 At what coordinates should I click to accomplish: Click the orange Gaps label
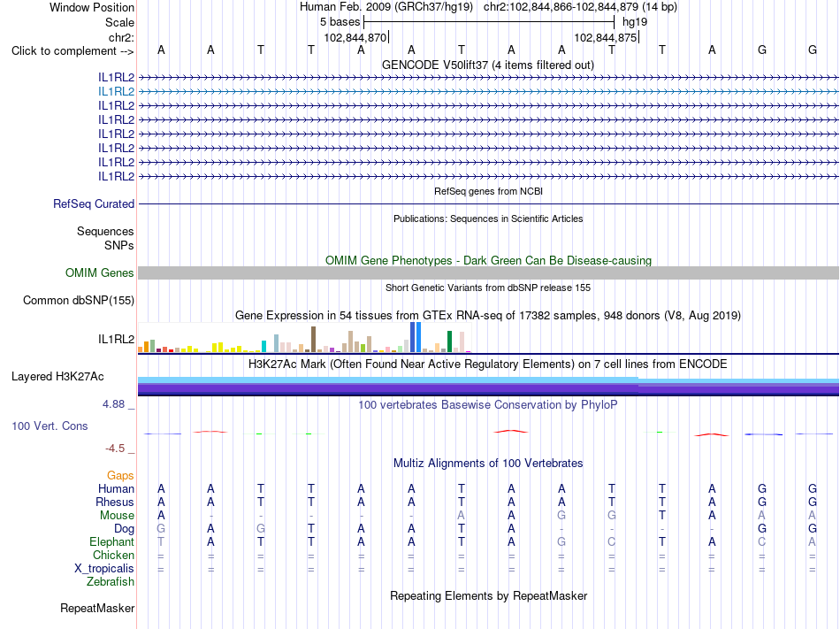pyautogui.click(x=120, y=475)
